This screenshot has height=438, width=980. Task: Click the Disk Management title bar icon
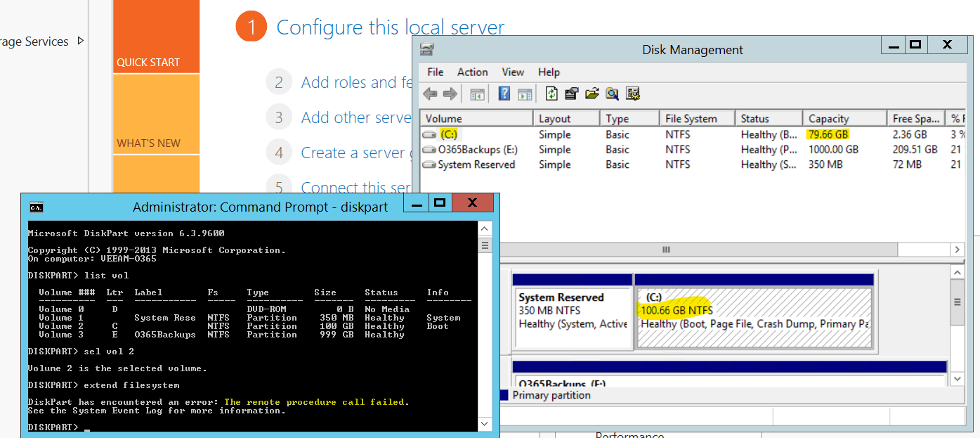[427, 50]
